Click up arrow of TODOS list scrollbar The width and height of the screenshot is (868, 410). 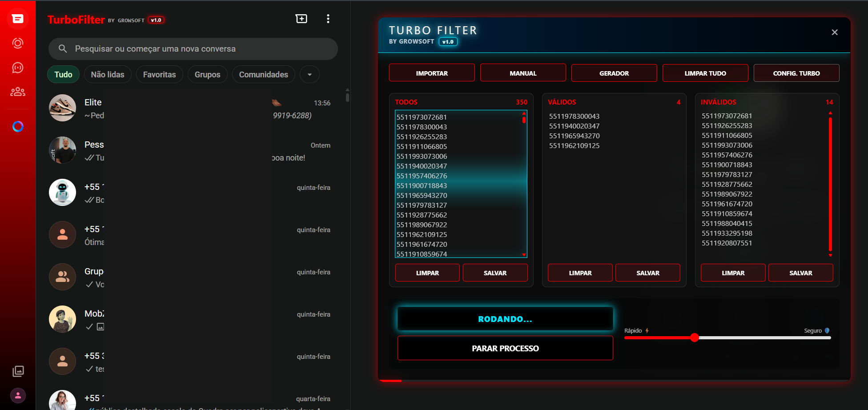[524, 113]
